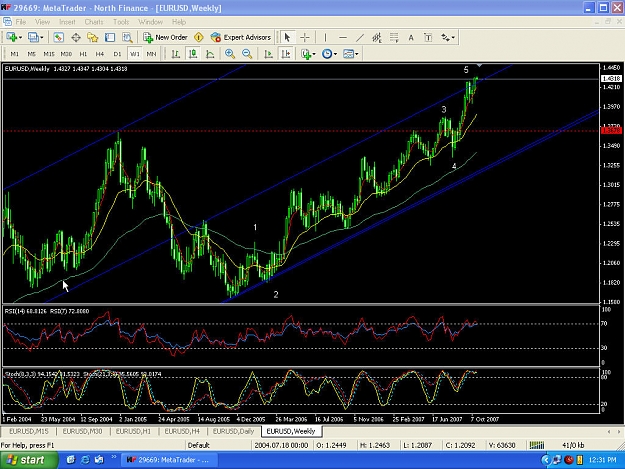Pick the horizontal line drawing tool
The height and width of the screenshot is (469, 625).
[x=342, y=37]
